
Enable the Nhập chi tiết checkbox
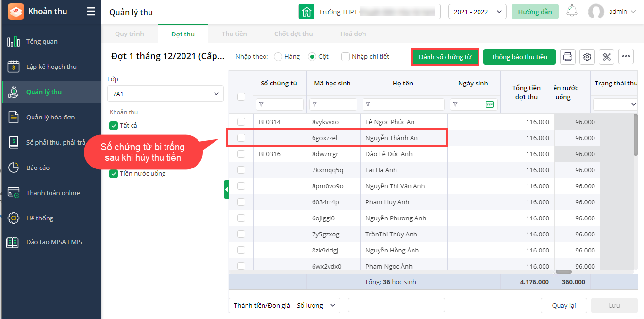(346, 57)
